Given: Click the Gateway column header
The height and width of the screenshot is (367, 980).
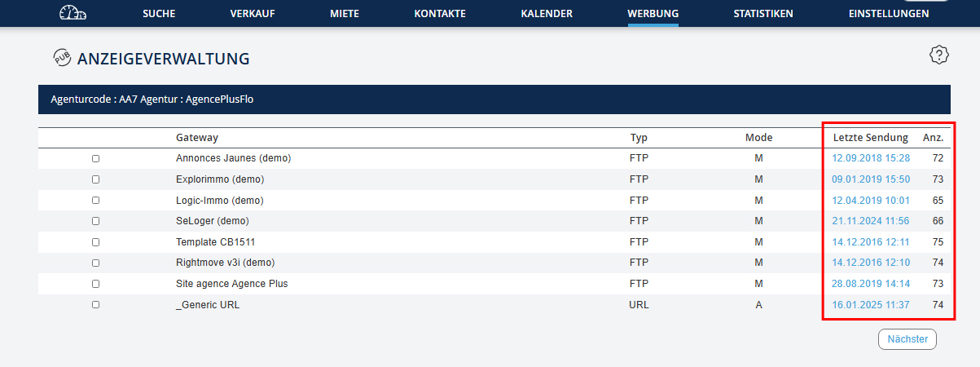Looking at the screenshot, I should tap(197, 137).
